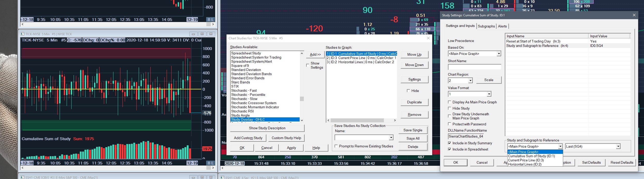Click the TICK-NYSE chart window icon
The height and width of the screenshot is (179, 644).
point(22,34)
